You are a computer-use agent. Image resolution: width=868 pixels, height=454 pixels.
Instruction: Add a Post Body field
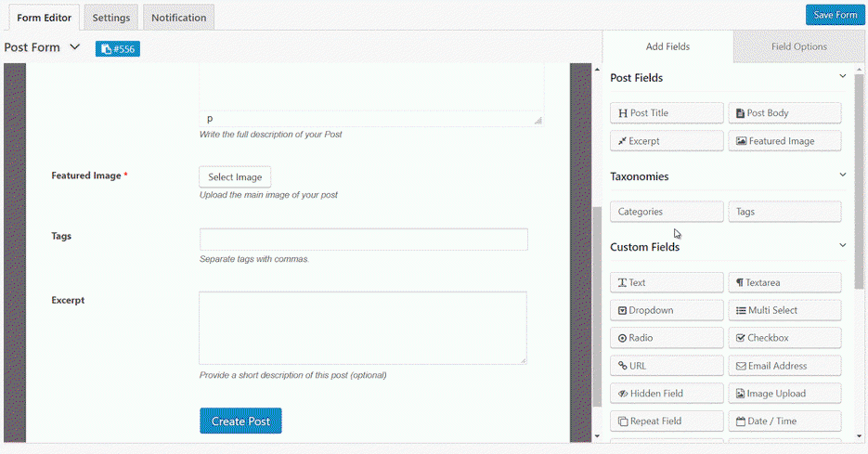click(x=784, y=113)
